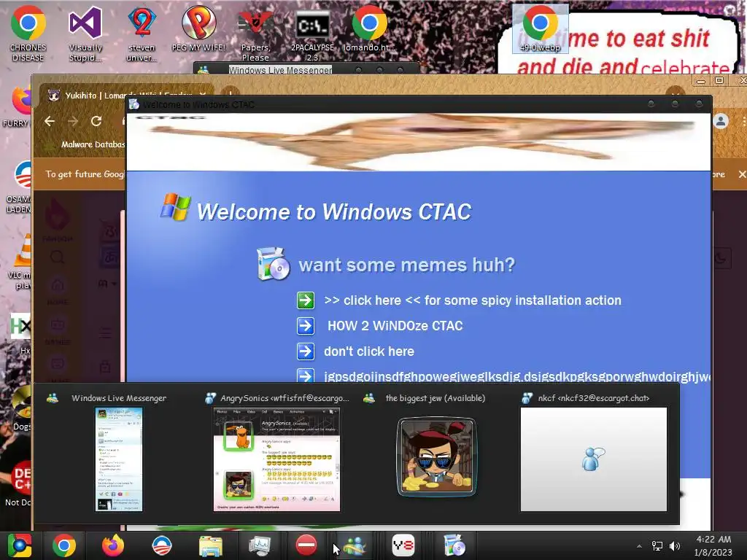Viewport: 747px width, 560px height.
Task: Open the FURRY Firefox desktop icon
Action: (x=18, y=107)
